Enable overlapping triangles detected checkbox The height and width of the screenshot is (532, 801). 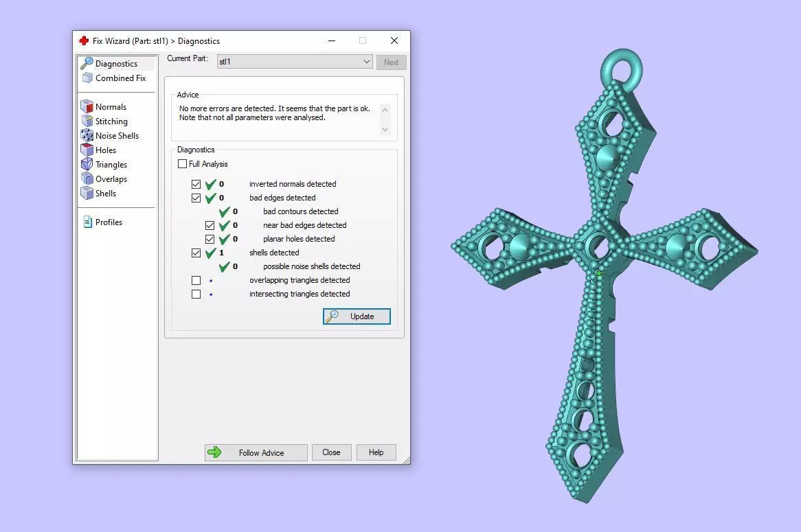pyautogui.click(x=196, y=280)
